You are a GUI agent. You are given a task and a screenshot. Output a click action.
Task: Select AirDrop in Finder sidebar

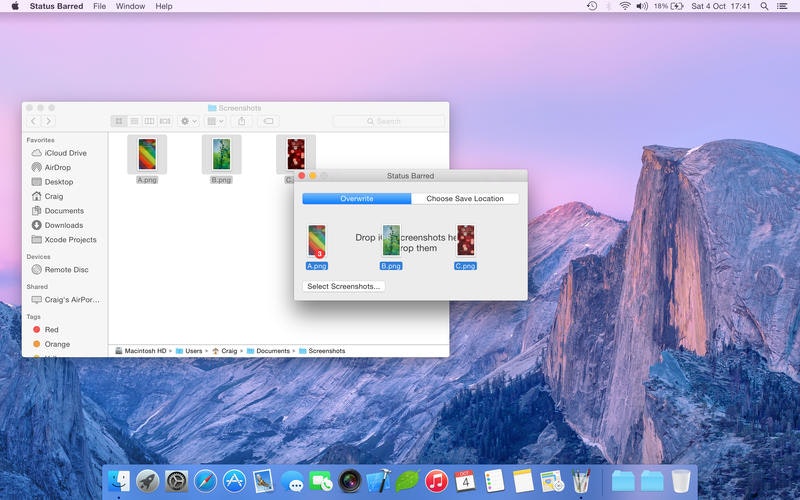[x=51, y=167]
